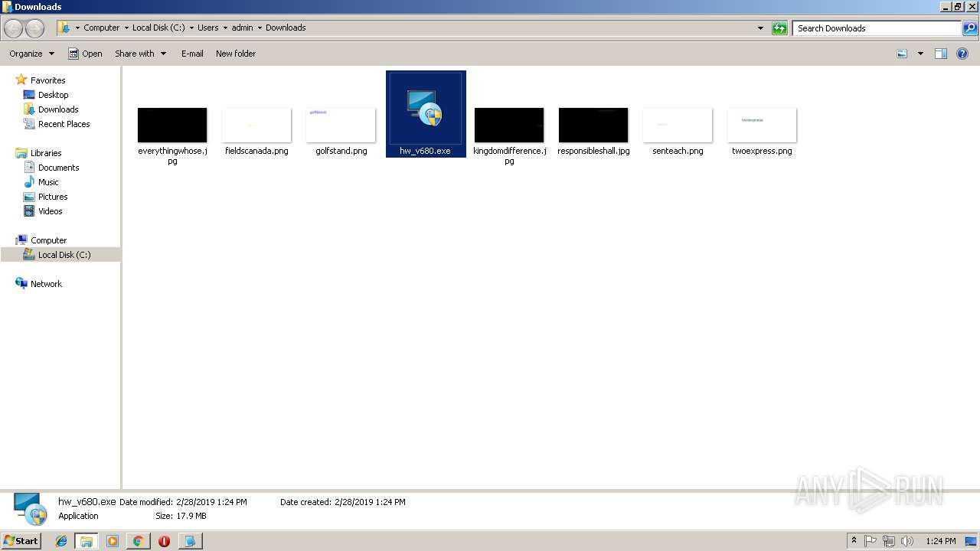This screenshot has height=551, width=980.
Task: Open the view options dropdown arrow
Action: click(920, 54)
